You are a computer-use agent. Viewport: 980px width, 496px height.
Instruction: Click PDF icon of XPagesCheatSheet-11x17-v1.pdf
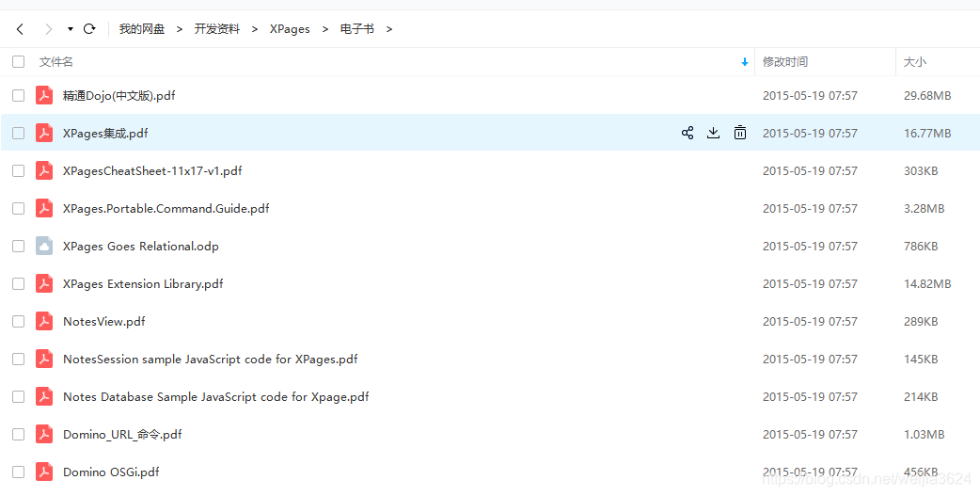pyautogui.click(x=44, y=170)
